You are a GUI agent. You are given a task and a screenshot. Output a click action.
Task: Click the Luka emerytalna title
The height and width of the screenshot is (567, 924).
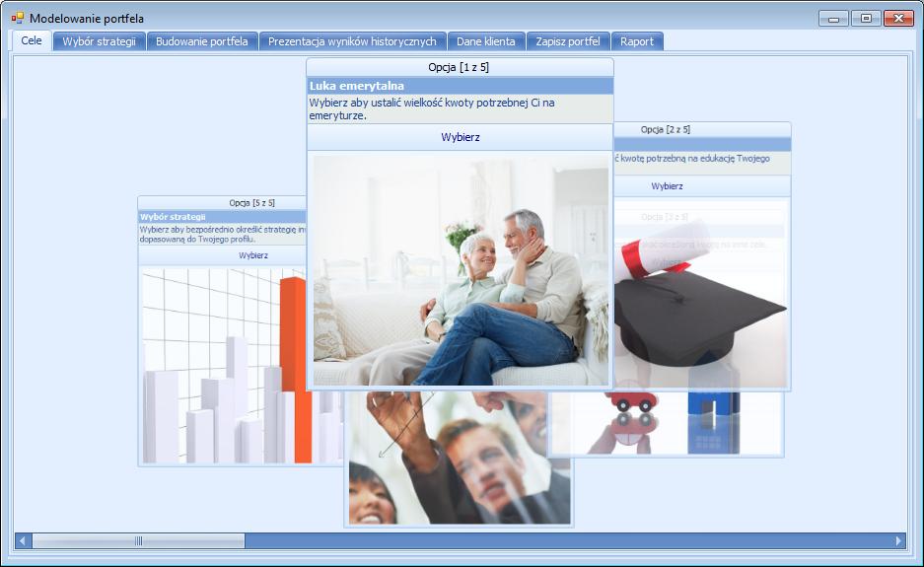tap(357, 86)
